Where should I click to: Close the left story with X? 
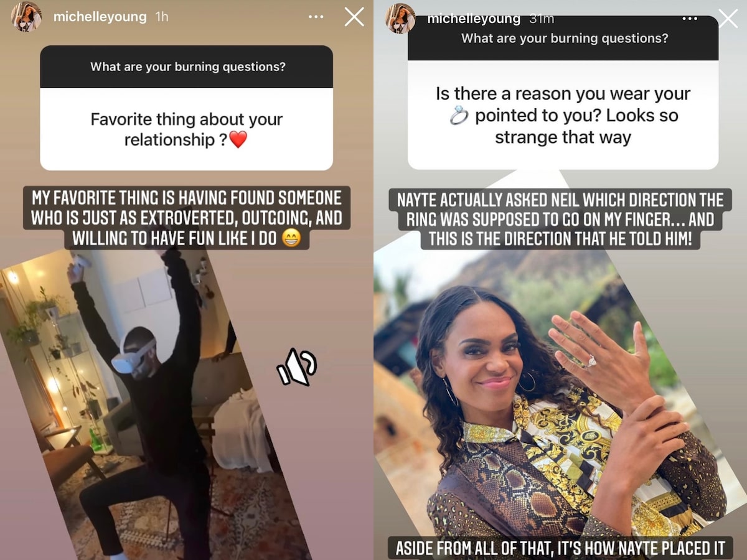click(x=354, y=17)
